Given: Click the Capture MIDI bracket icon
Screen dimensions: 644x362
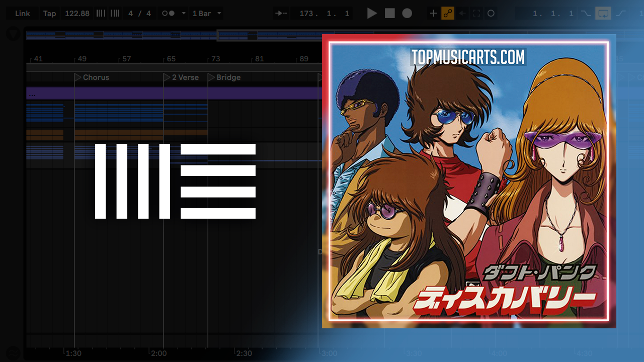Looking at the screenshot, I should [x=476, y=14].
